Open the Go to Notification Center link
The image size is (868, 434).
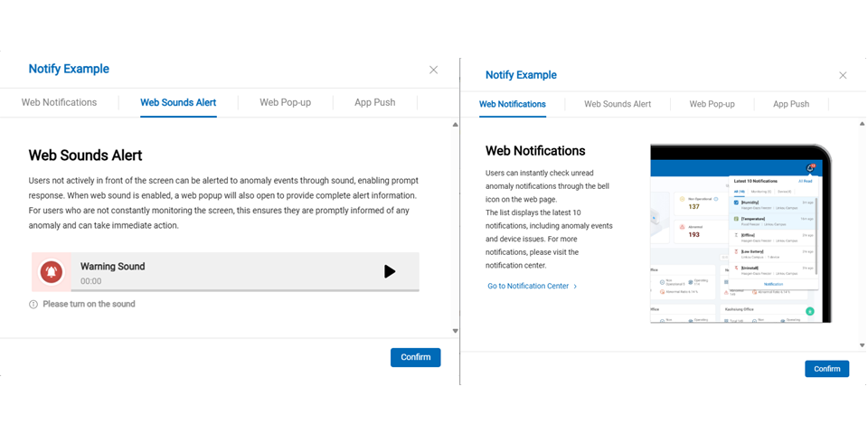pyautogui.click(x=528, y=287)
